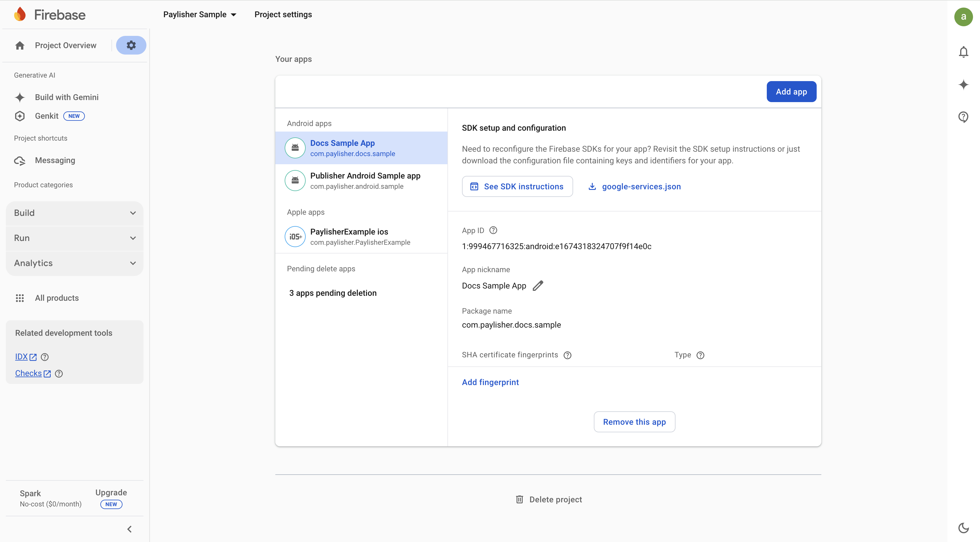Select Publisher Android Sample app
The width and height of the screenshot is (980, 542).
(x=361, y=180)
